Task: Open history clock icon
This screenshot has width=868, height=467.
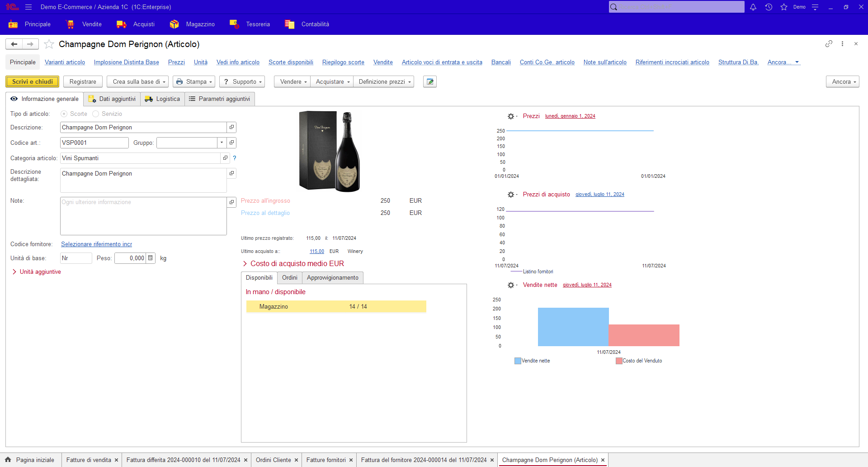Action: [x=769, y=7]
